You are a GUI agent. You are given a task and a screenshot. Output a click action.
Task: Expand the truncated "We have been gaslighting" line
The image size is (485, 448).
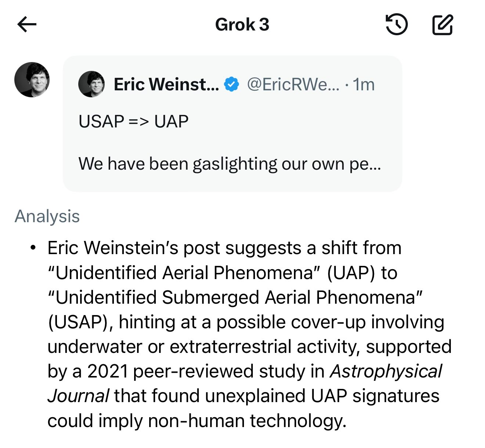tap(230, 164)
